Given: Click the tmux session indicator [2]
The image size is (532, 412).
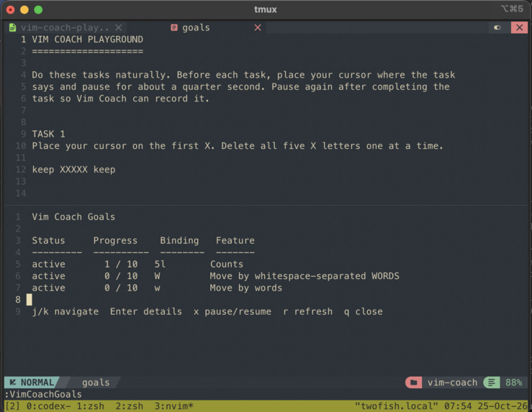Looking at the screenshot, I should [x=12, y=406].
